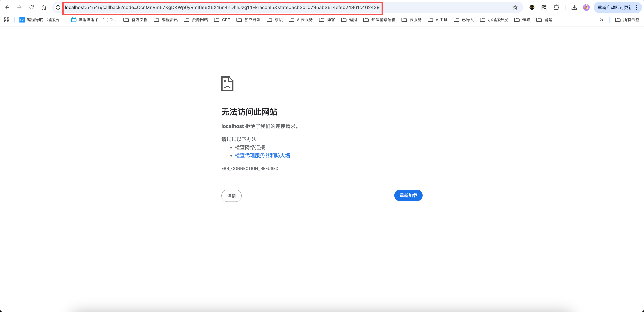View site information icon beside URL
The height and width of the screenshot is (312, 644).
coord(58,8)
